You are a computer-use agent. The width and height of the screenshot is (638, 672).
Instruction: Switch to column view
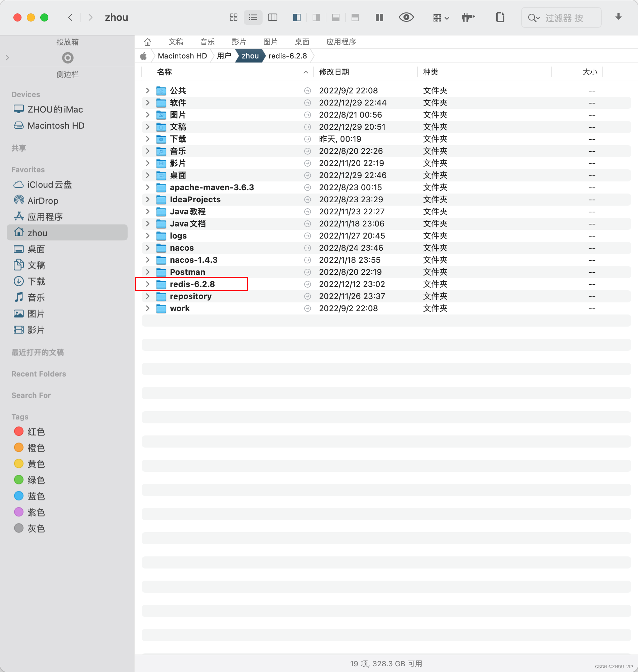(x=273, y=17)
